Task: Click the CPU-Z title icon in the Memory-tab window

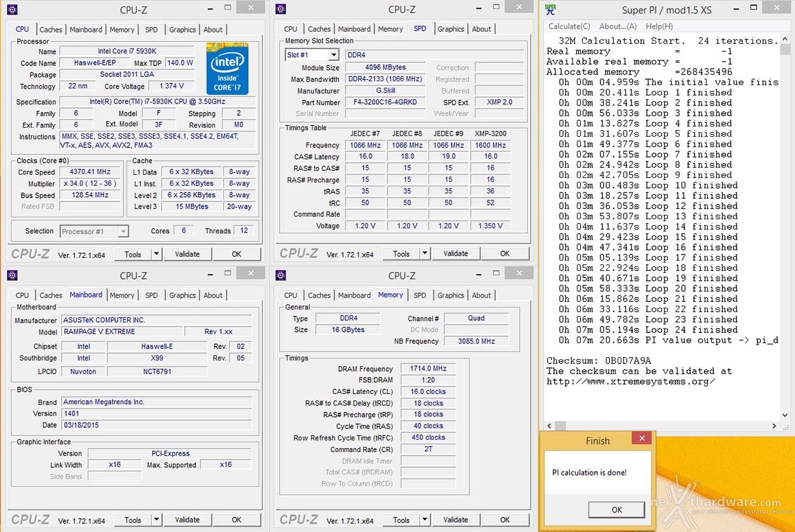Action: pos(280,275)
